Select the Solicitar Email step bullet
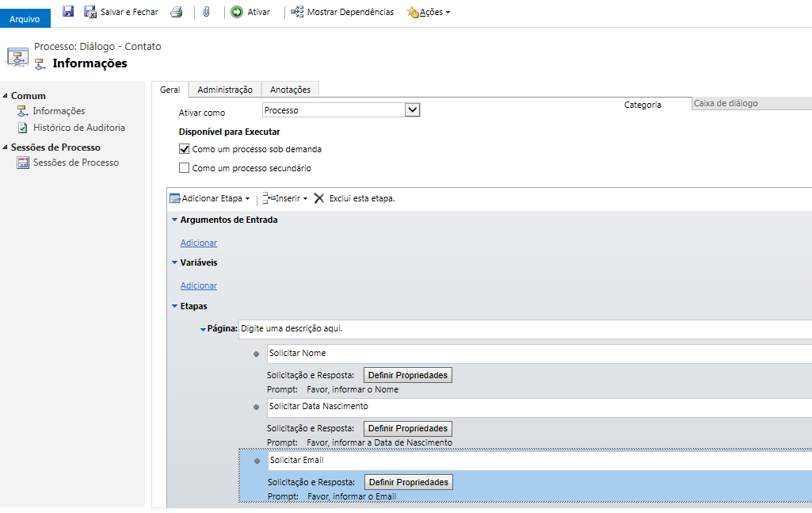Viewport: 812px width, 513px height. click(257, 461)
